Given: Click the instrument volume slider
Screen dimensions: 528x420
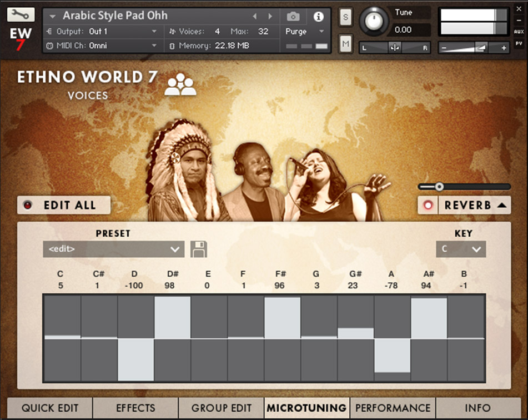Looking at the screenshot, I should pyautogui.click(x=474, y=48).
